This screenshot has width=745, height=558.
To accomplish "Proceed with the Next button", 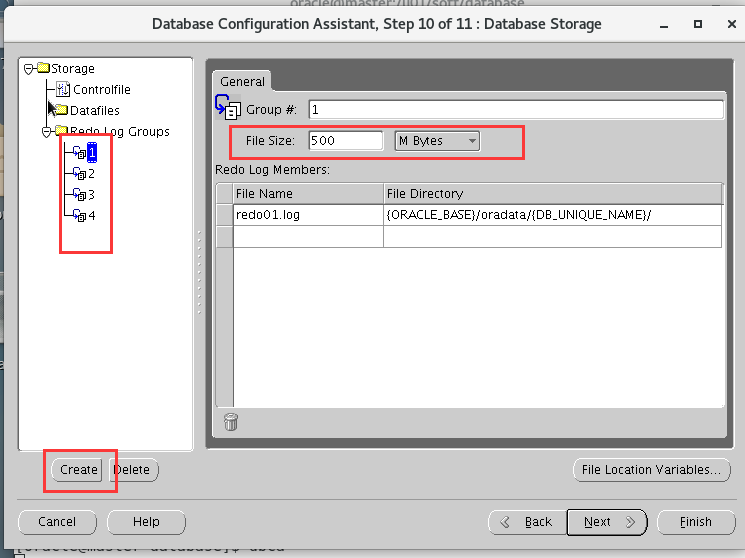I will click(x=607, y=522).
